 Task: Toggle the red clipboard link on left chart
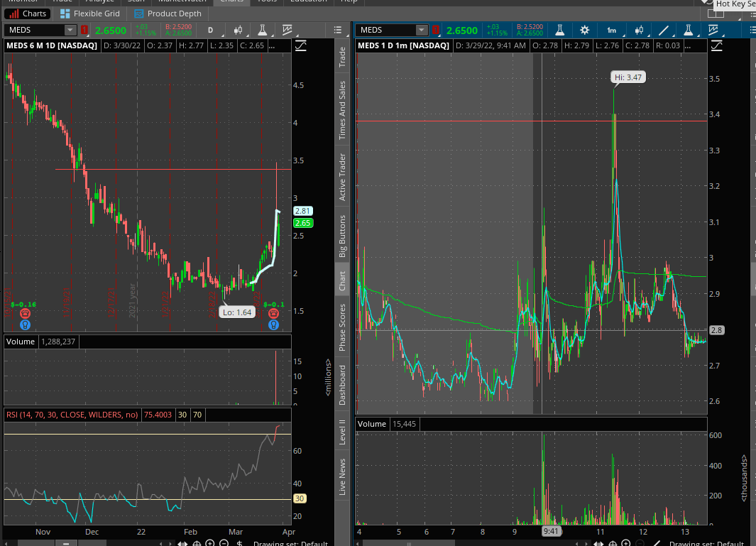[85, 30]
